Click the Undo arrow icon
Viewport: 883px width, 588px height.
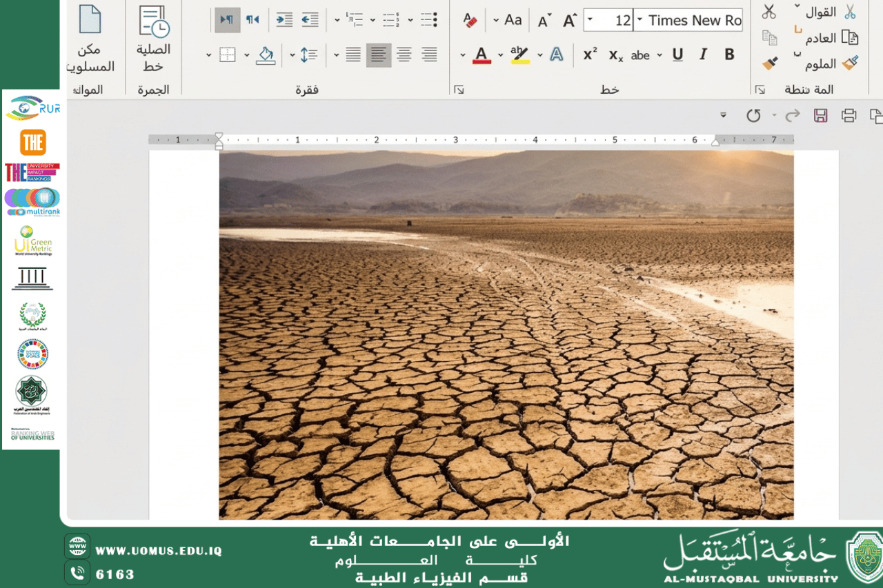pyautogui.click(x=753, y=115)
